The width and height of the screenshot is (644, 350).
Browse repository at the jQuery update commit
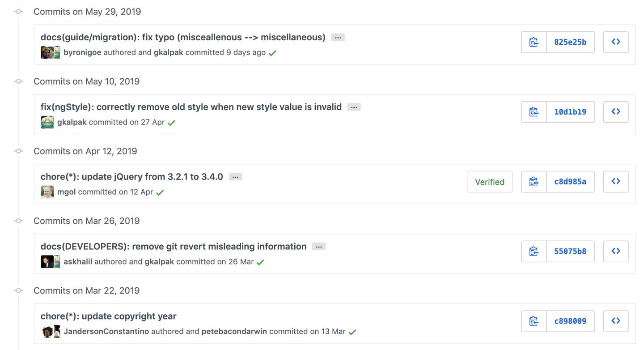615,182
